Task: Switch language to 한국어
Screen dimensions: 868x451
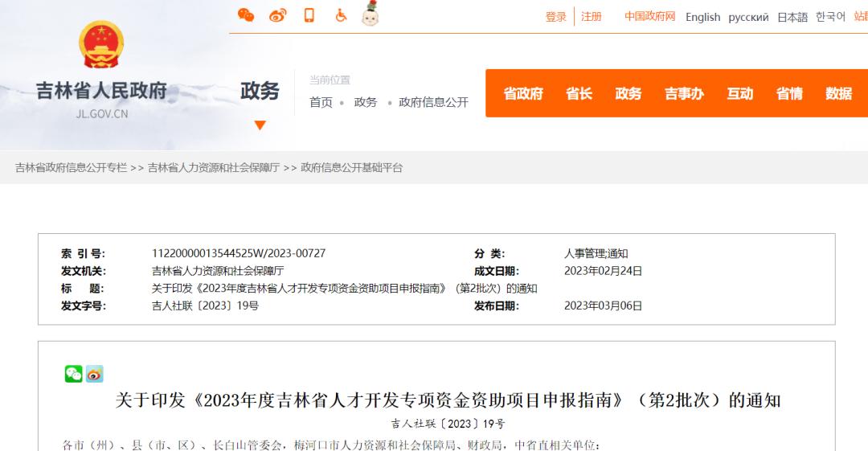Action: (831, 17)
